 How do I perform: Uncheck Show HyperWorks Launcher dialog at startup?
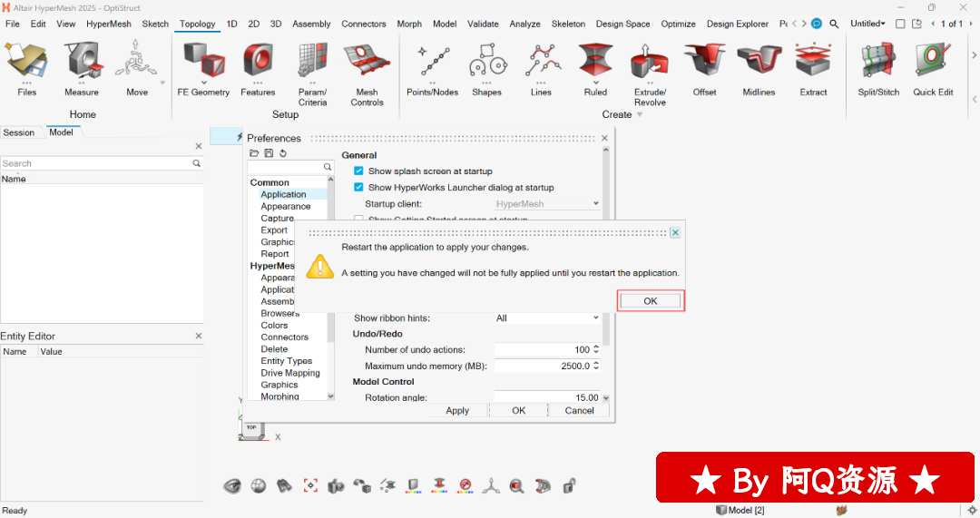tap(358, 187)
